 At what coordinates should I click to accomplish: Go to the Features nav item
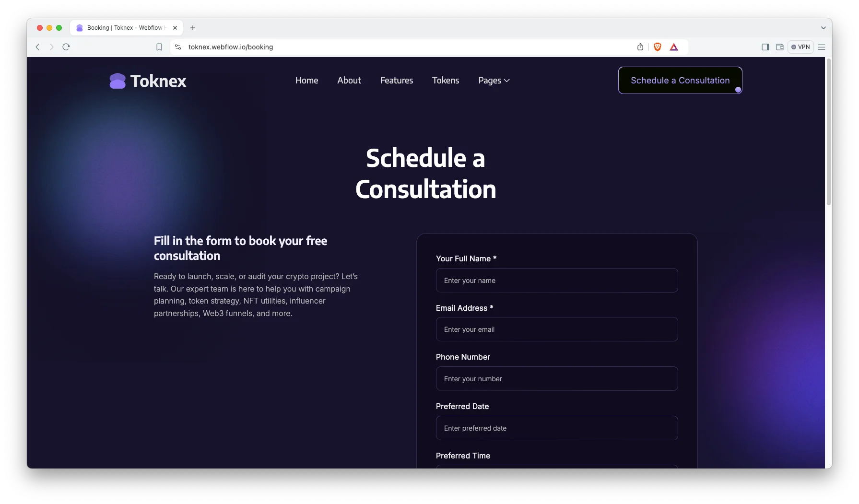click(x=396, y=81)
